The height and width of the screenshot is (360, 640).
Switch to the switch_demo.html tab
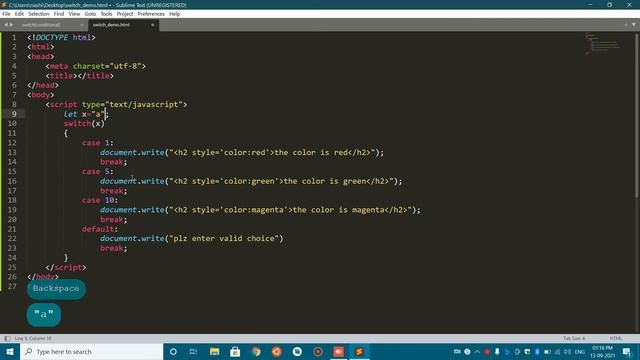111,25
